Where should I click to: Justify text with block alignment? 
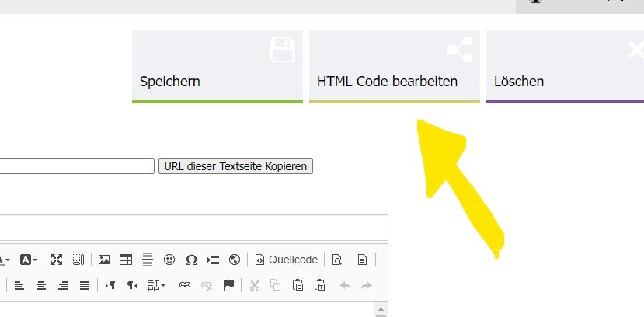coord(85,285)
